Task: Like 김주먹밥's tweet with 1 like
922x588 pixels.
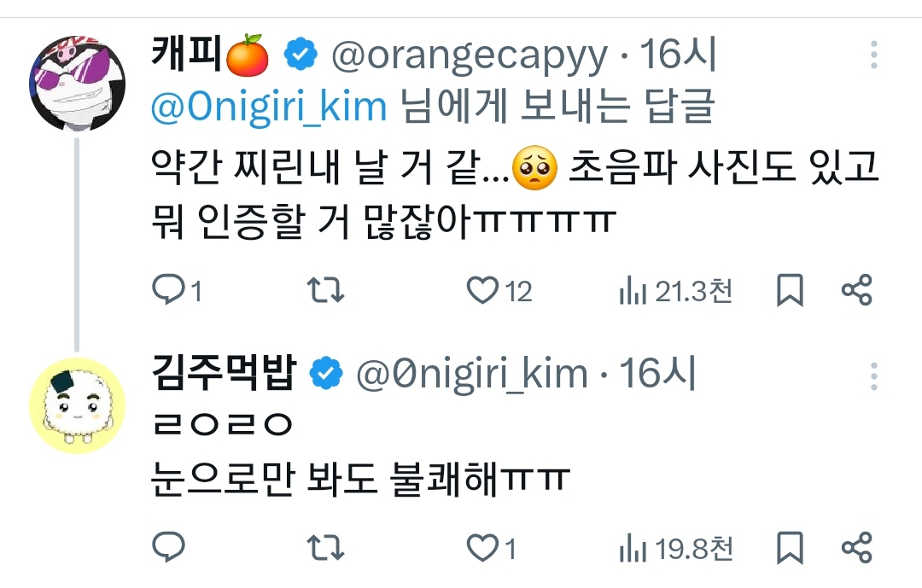Action: (x=482, y=546)
